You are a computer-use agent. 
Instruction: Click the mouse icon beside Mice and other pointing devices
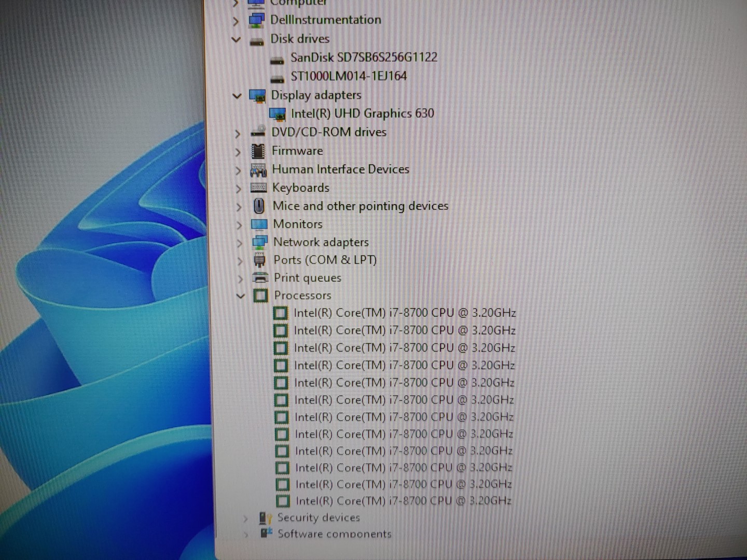259,206
